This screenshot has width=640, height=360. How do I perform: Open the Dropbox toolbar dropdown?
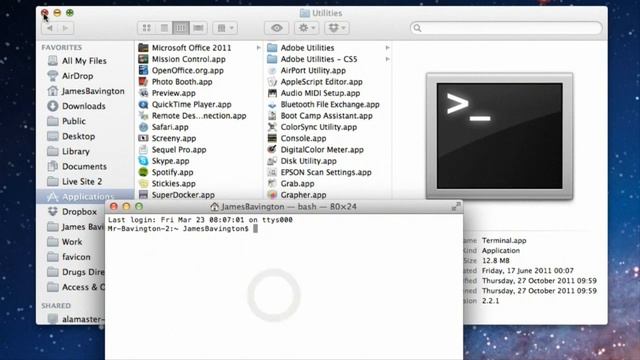tap(337, 28)
